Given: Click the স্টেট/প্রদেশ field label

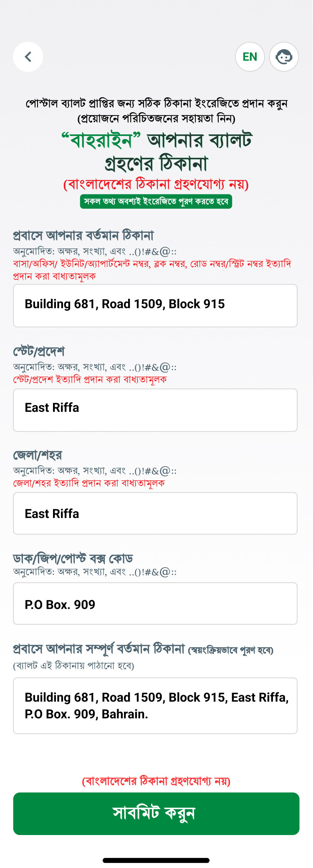Looking at the screenshot, I should coord(39,351).
